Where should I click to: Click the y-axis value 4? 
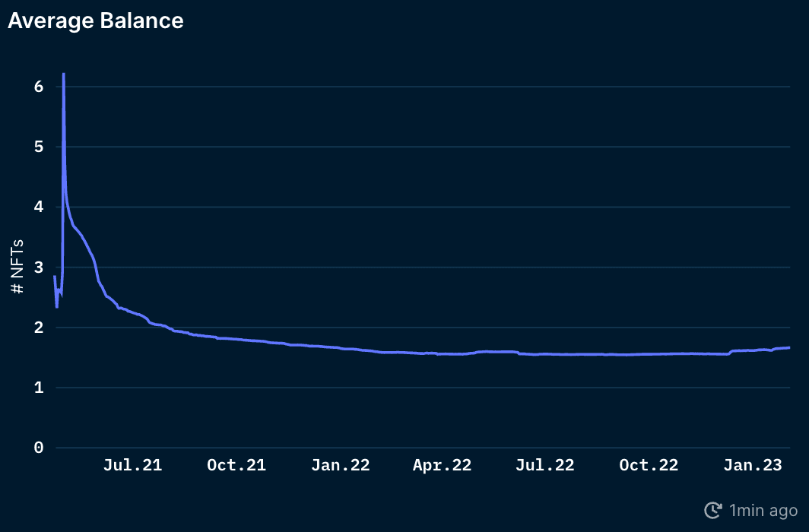[39, 207]
